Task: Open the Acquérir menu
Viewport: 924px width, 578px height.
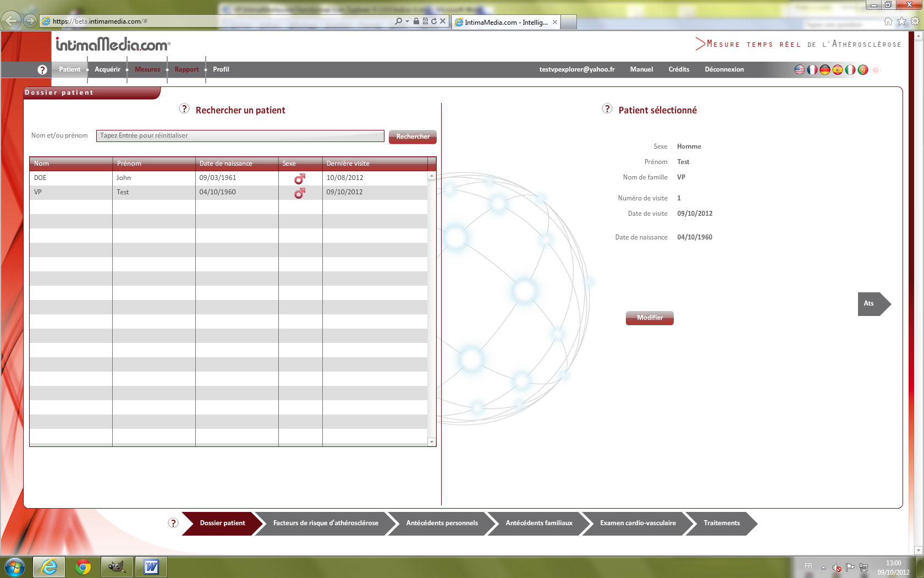Action: (x=107, y=69)
